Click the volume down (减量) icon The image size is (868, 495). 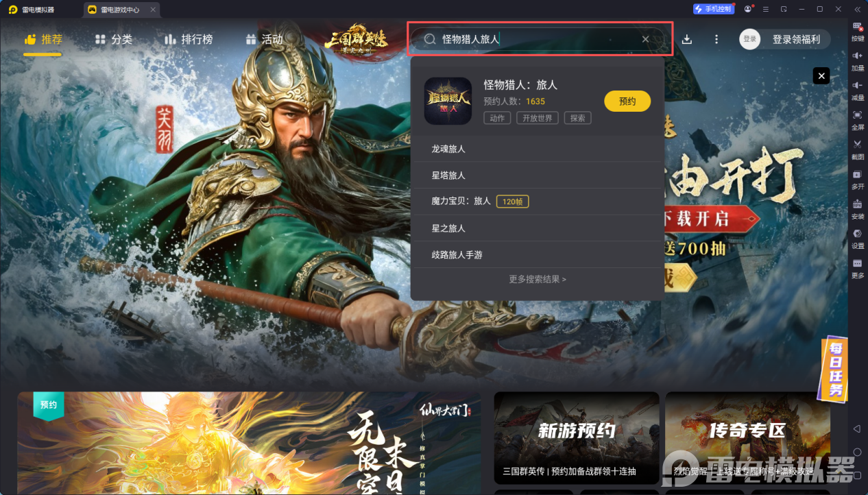tap(857, 89)
